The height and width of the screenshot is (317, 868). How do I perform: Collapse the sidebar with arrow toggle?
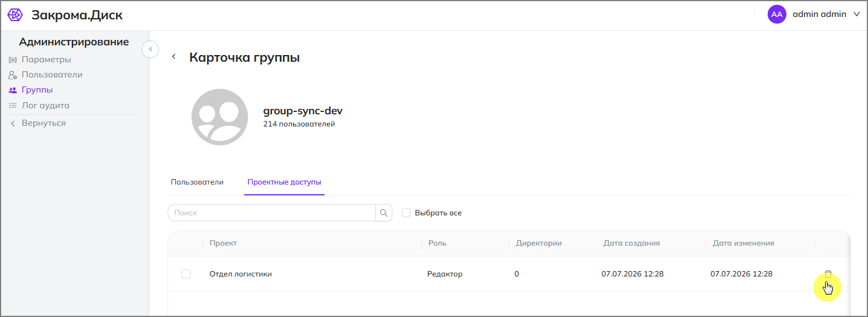(150, 49)
